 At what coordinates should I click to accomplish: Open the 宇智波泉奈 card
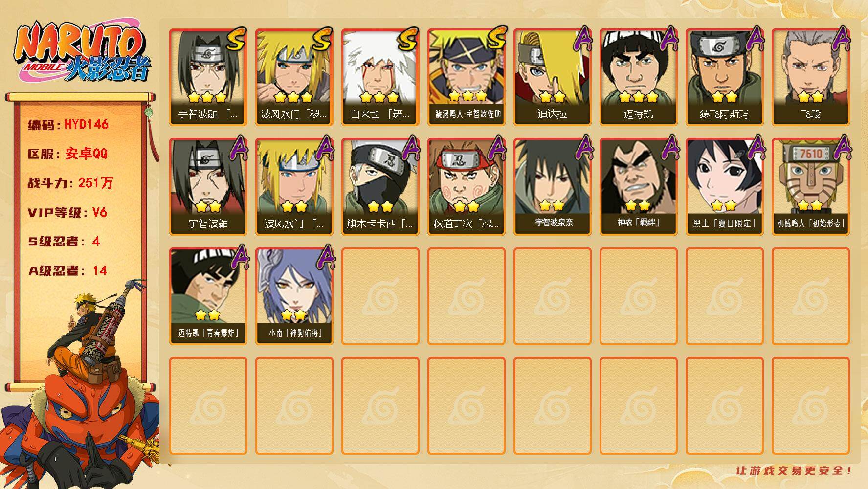pos(553,187)
